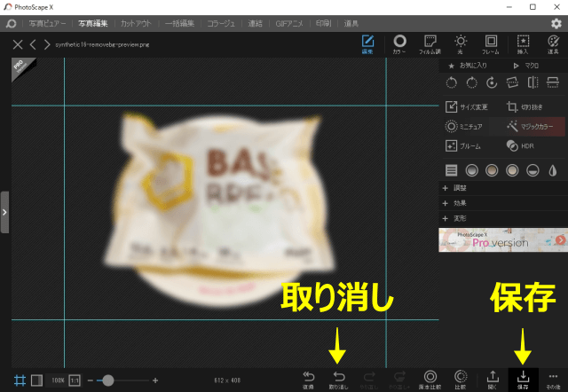Switch to the コラージュ (Collage) tab
Image resolution: width=568 pixels, height=392 pixels.
click(221, 24)
